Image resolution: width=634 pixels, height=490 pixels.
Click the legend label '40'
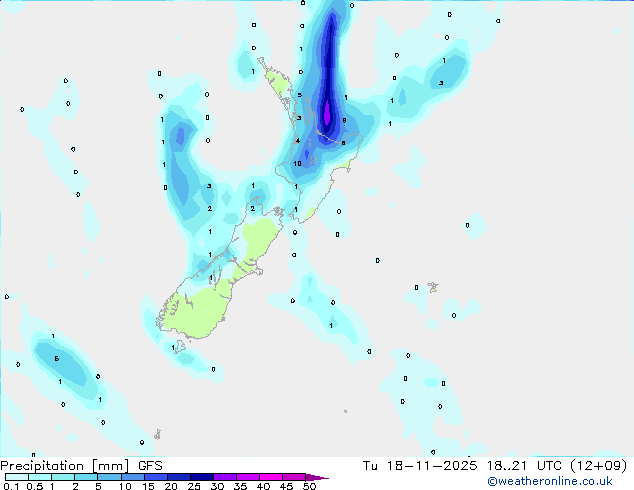pos(264,486)
